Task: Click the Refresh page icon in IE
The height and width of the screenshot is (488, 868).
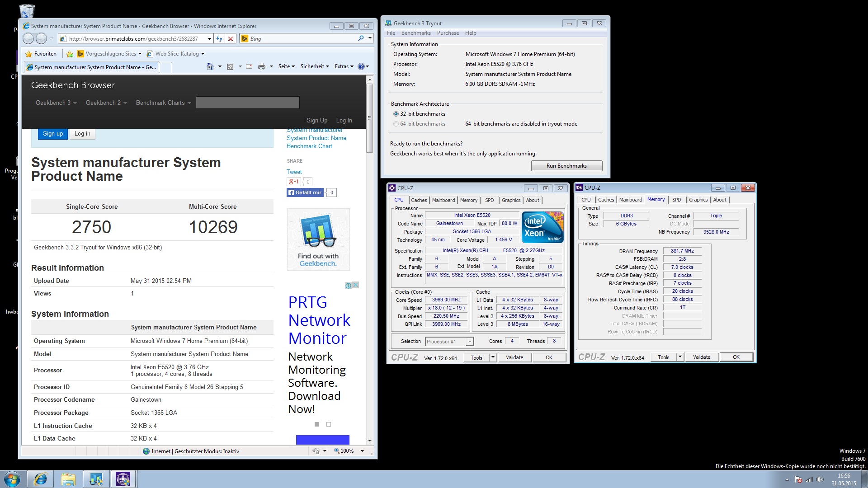Action: click(x=219, y=39)
